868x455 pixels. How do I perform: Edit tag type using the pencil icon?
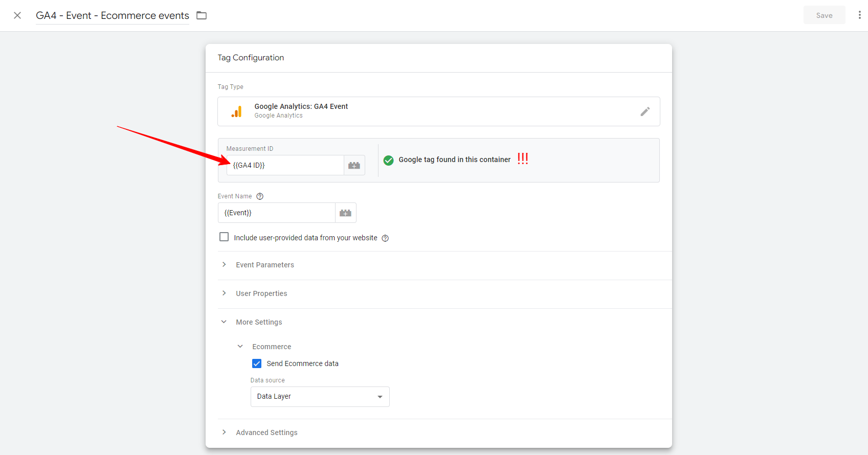point(645,111)
